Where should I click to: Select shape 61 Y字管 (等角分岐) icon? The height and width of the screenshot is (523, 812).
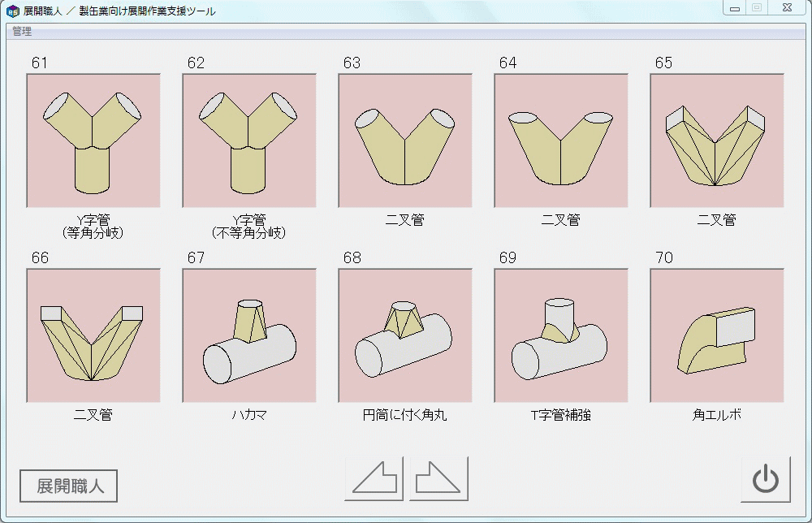(93, 140)
